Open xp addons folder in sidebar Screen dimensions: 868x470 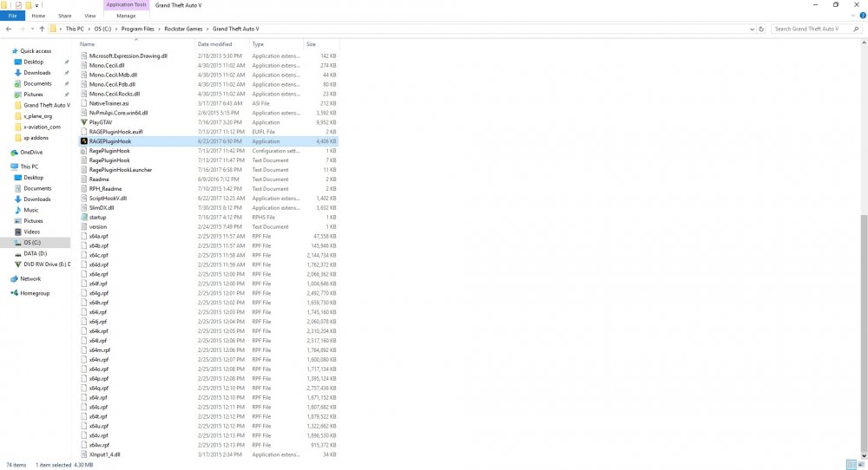pyautogui.click(x=36, y=138)
